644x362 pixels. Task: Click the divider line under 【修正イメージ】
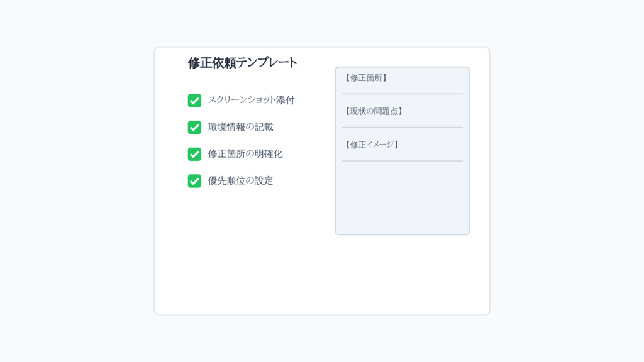[402, 161]
